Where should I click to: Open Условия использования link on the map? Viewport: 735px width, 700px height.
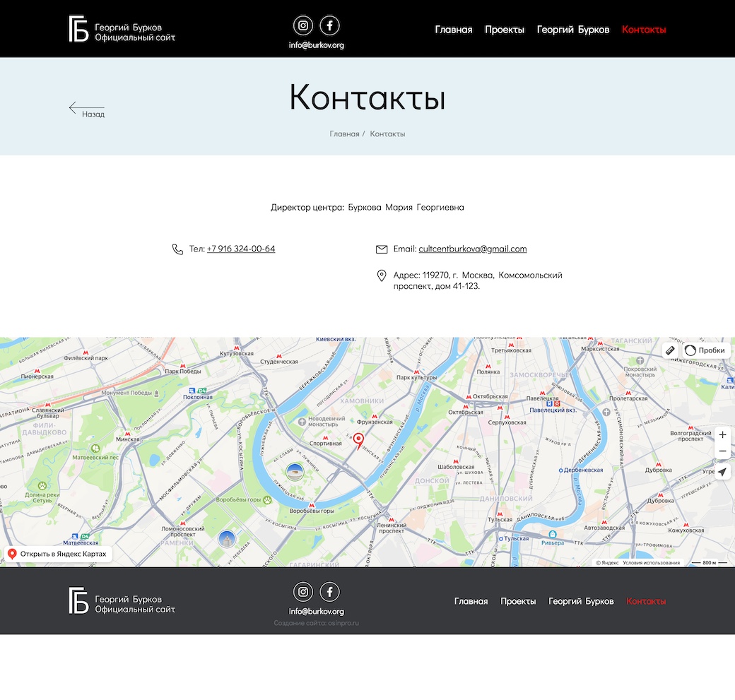[x=651, y=563]
